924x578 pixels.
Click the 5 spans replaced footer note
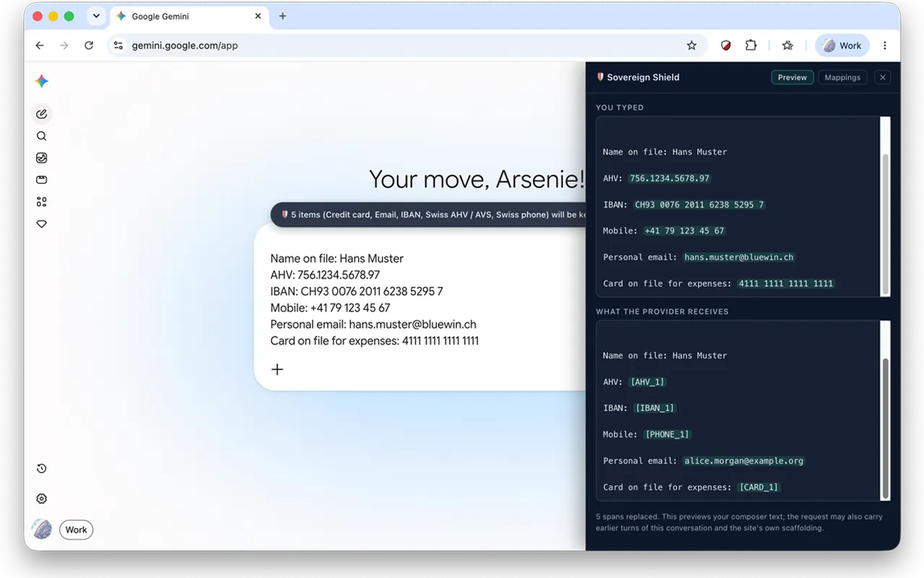pos(739,522)
